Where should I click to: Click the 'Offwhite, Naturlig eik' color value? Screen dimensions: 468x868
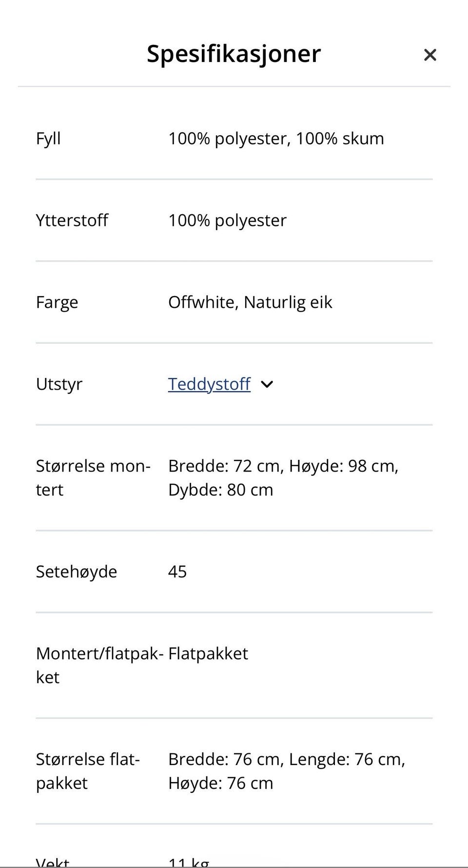[x=250, y=302]
